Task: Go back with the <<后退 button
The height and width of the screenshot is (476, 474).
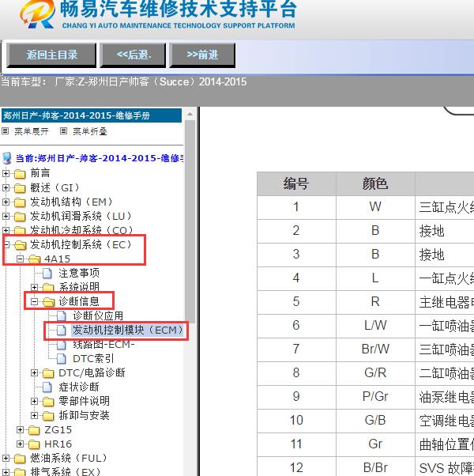Action: click(x=134, y=55)
